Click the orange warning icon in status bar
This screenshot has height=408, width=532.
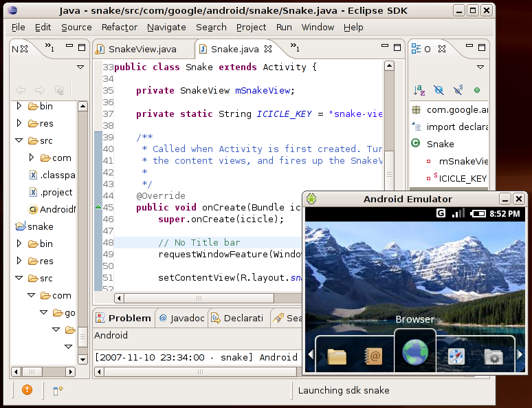tap(27, 389)
